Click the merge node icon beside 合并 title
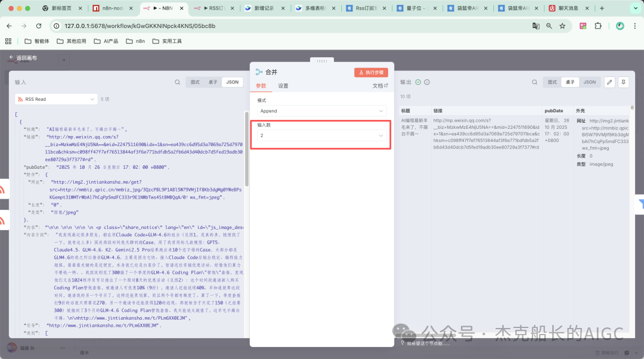This screenshot has width=644, height=359. 259,72
